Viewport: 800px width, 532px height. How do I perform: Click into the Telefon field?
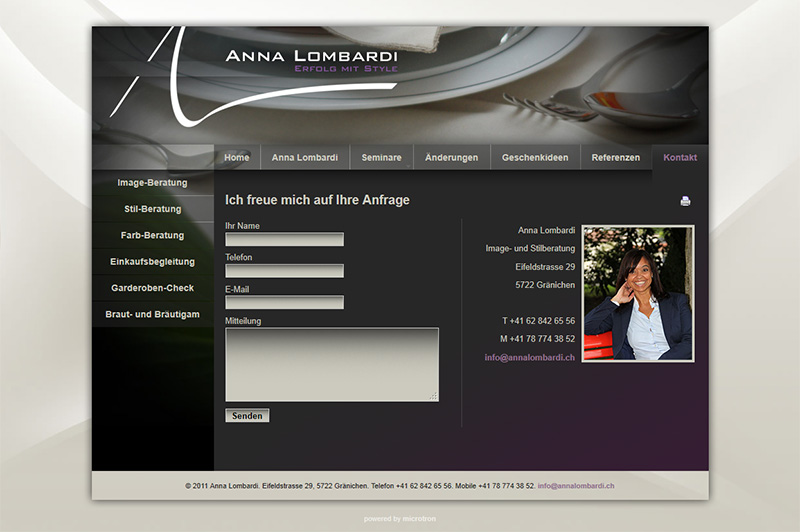click(284, 271)
